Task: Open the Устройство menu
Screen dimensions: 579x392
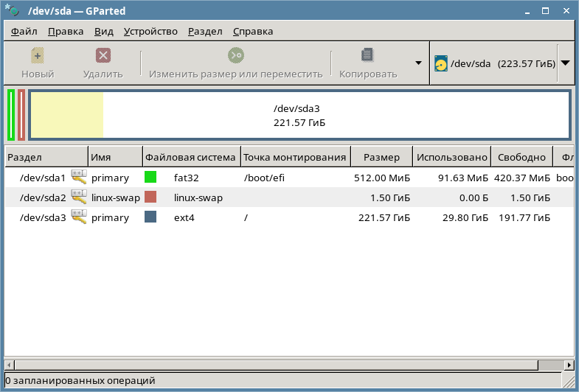Action: pos(150,32)
